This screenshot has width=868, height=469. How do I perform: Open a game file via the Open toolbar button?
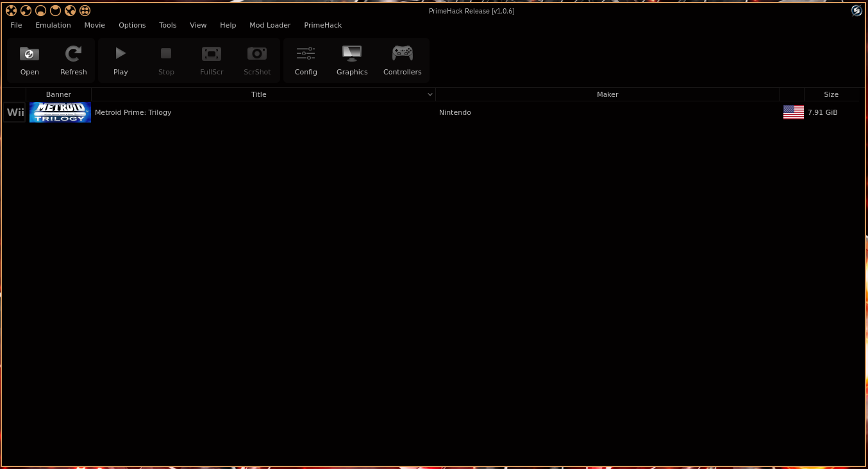click(29, 60)
